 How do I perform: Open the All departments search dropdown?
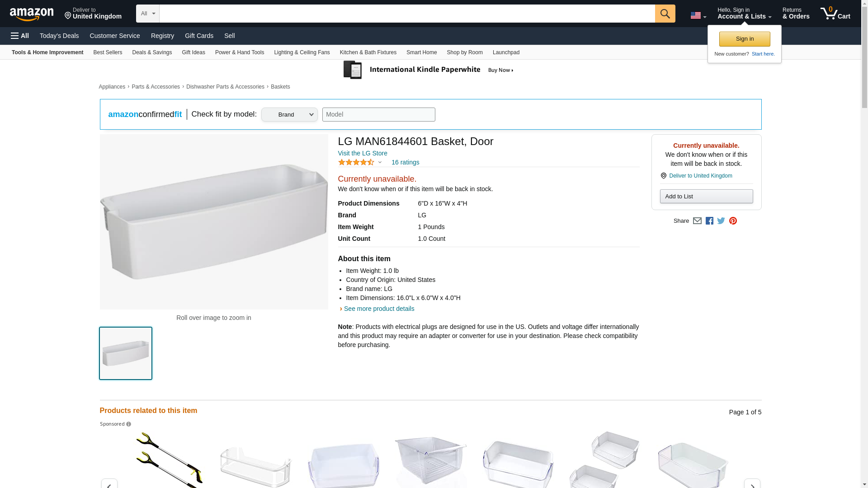tap(147, 14)
